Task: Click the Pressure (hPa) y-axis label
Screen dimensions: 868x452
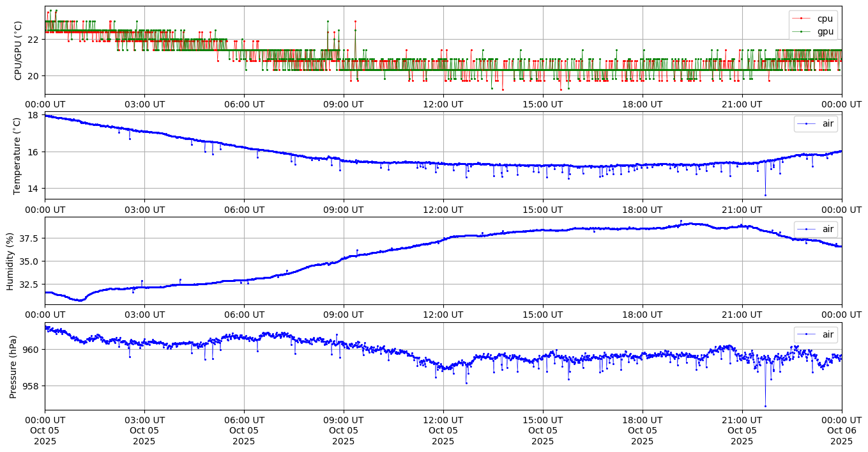Action: pos(13,366)
